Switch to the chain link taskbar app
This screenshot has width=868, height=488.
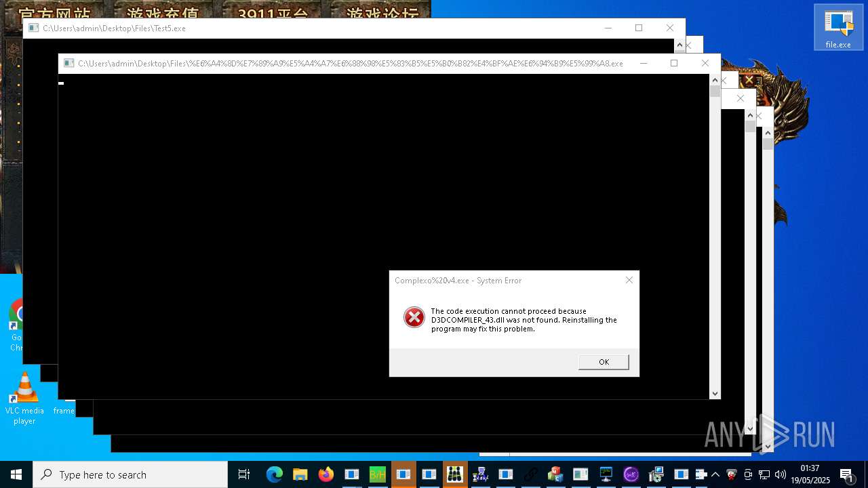(530, 474)
